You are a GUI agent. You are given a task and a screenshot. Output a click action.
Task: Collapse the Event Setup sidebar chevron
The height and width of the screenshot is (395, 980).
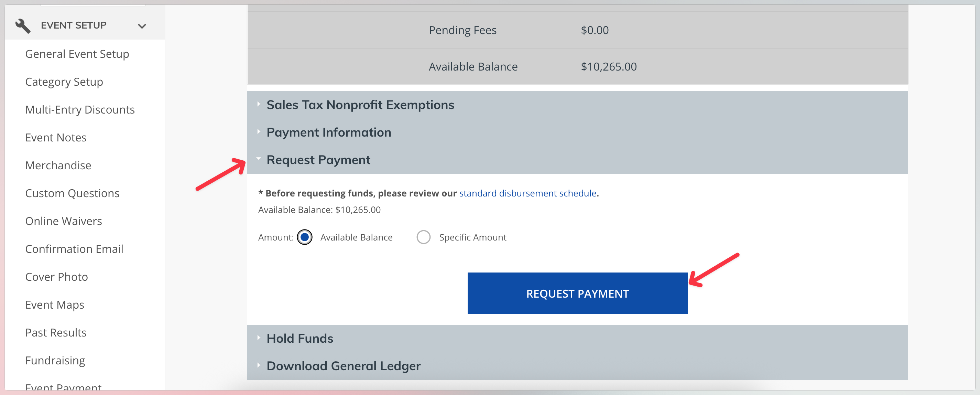pos(142,26)
